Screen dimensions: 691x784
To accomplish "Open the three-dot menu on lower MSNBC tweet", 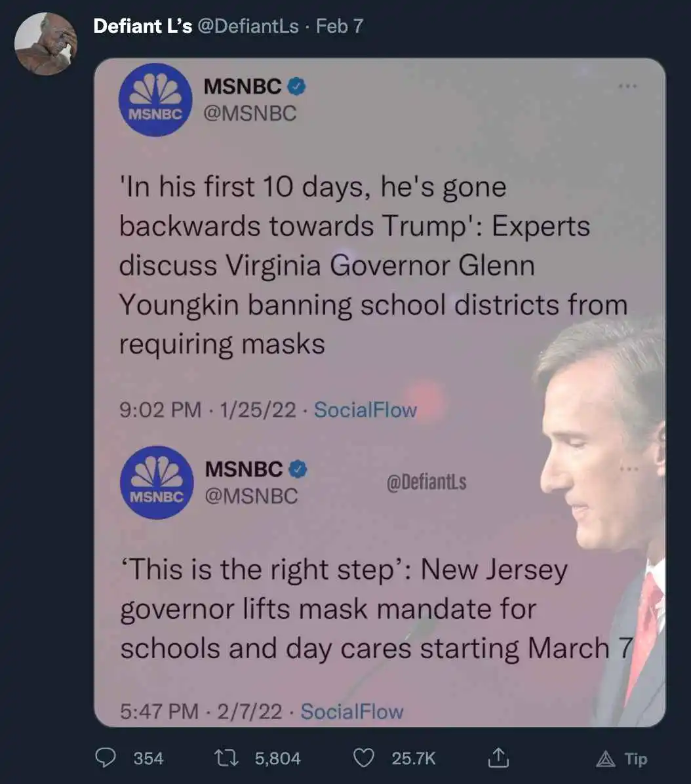I will 627,469.
